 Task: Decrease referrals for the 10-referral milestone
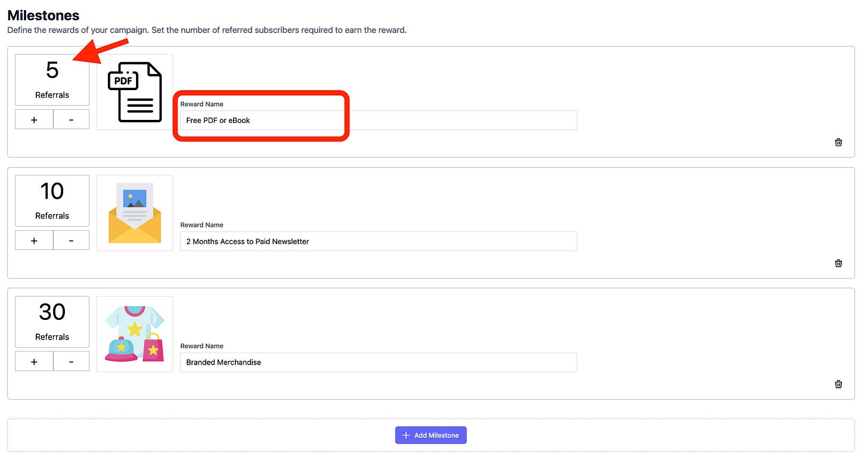(71, 240)
